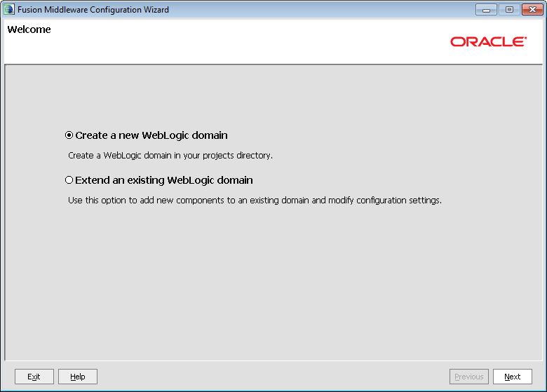Open Help for the wizard
The width and height of the screenshot is (547, 392).
(77, 377)
